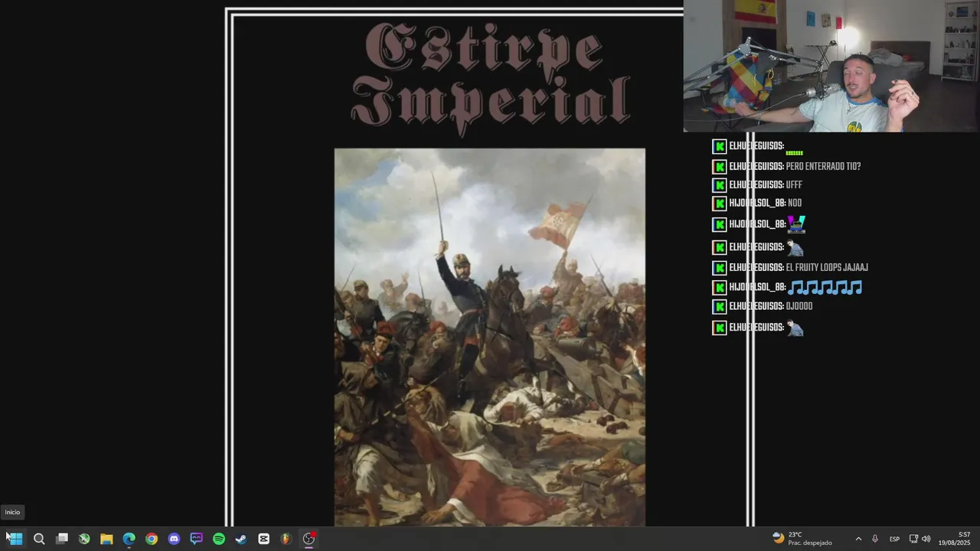Open the volume speaker tray icon
The height and width of the screenshot is (551, 980).
pos(926,539)
